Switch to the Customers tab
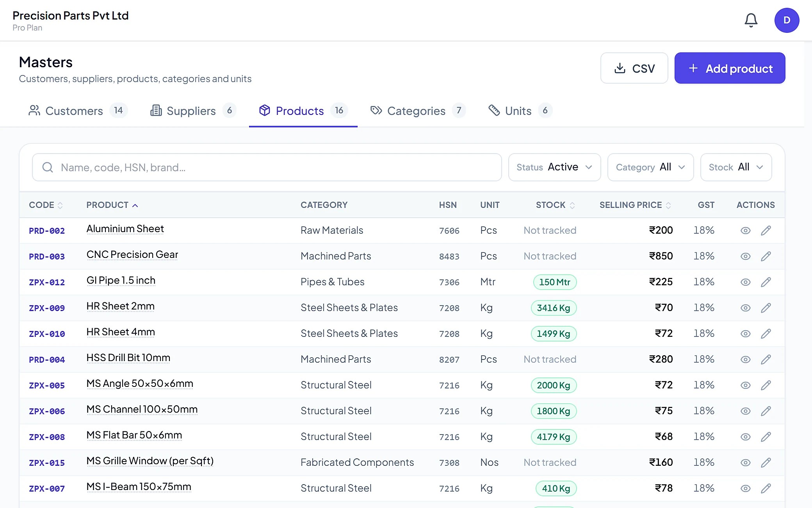The width and height of the screenshot is (812, 508). click(x=78, y=111)
